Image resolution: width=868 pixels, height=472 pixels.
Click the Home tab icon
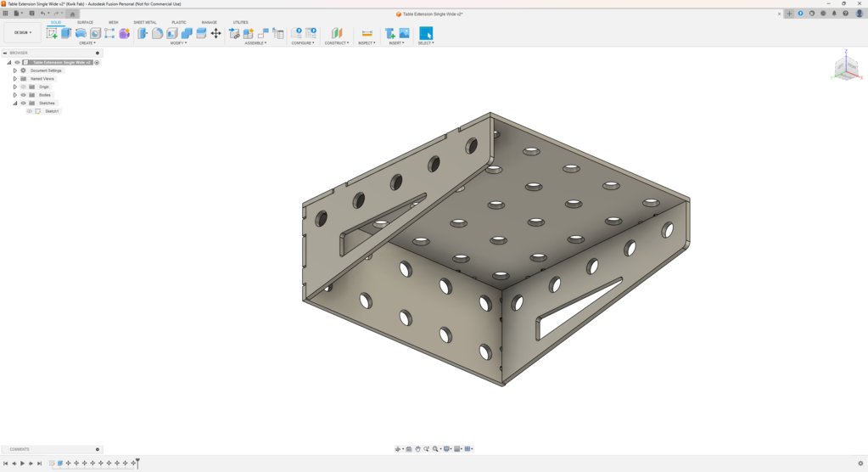click(72, 14)
